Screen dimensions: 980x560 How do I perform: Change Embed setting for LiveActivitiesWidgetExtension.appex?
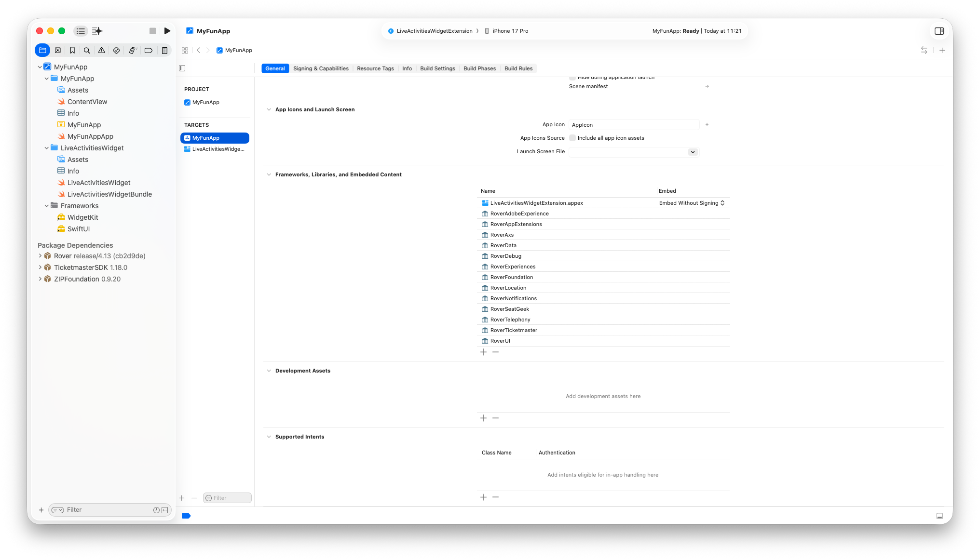pos(692,203)
